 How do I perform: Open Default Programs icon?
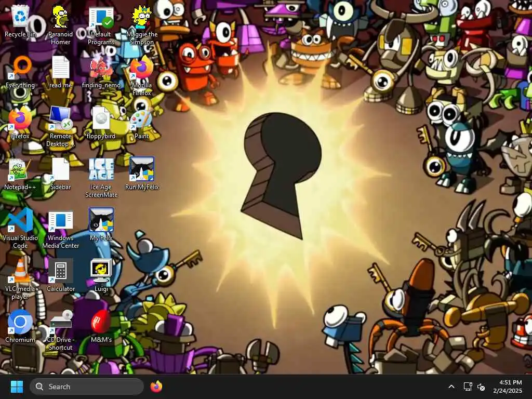101,25
